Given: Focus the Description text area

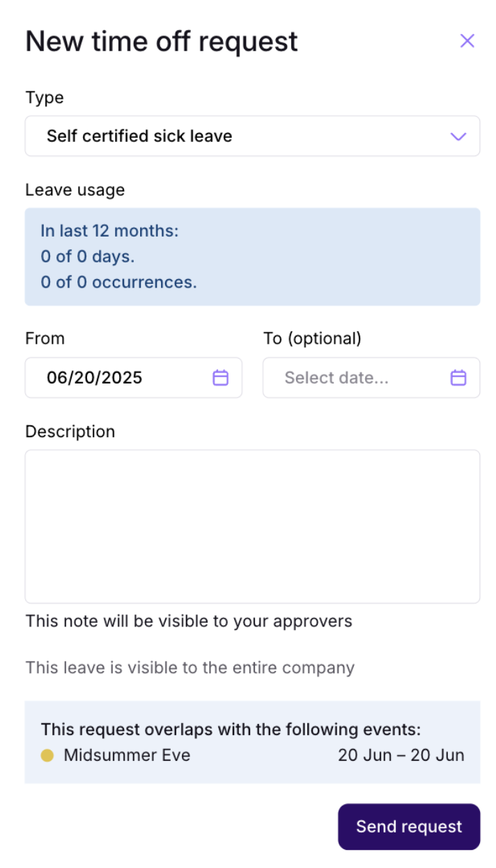Looking at the screenshot, I should tap(252, 526).
